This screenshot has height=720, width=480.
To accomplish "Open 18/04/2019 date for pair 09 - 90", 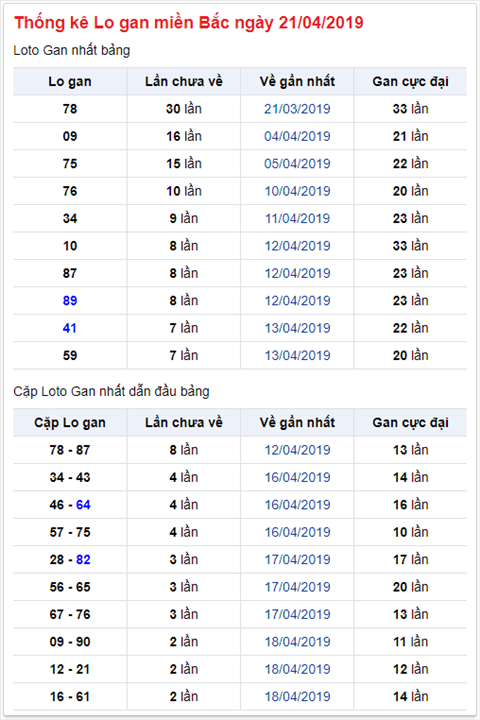I will pos(297,642).
